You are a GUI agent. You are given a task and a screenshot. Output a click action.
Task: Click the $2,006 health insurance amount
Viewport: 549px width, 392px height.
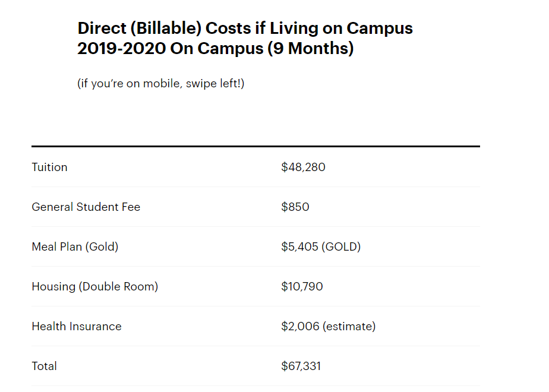tap(299, 326)
